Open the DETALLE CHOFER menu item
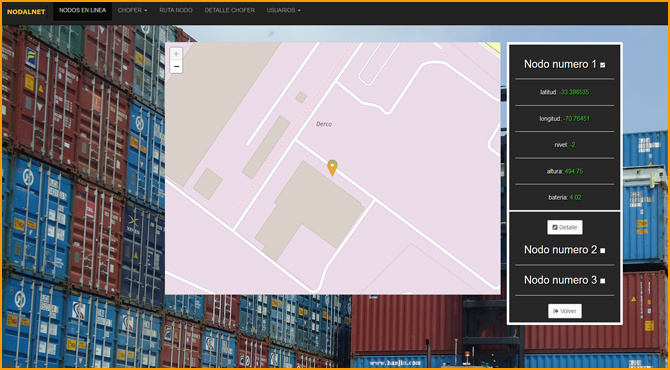 click(x=229, y=10)
